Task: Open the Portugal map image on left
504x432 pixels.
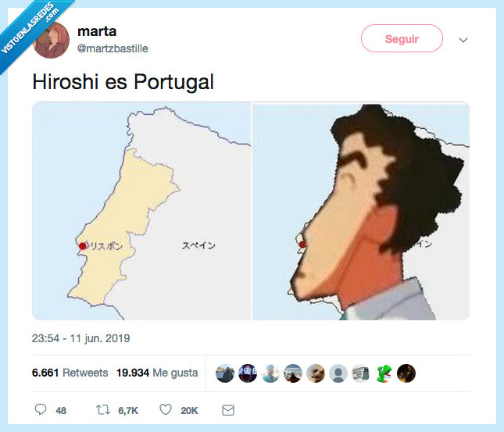Action: coord(141,211)
